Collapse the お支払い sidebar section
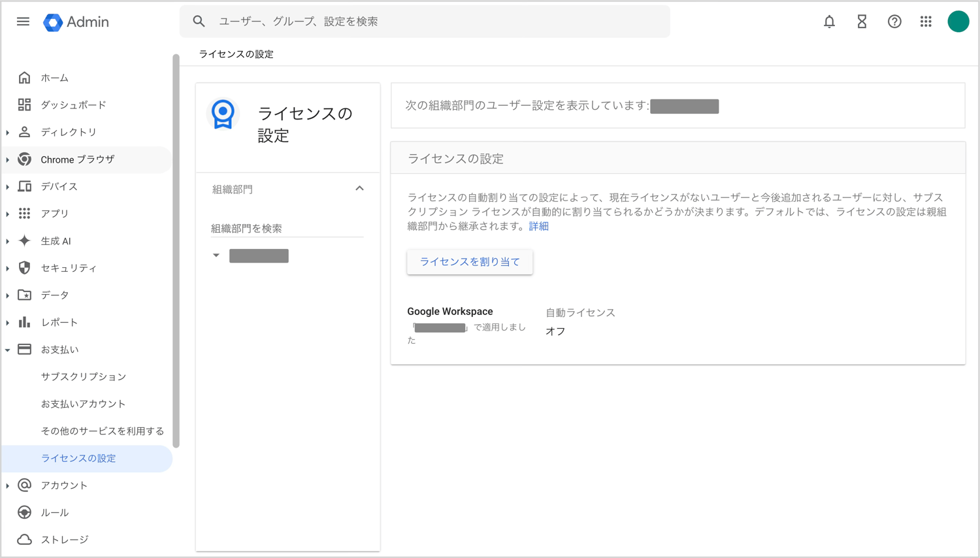Image resolution: width=980 pixels, height=558 pixels. pos(7,349)
